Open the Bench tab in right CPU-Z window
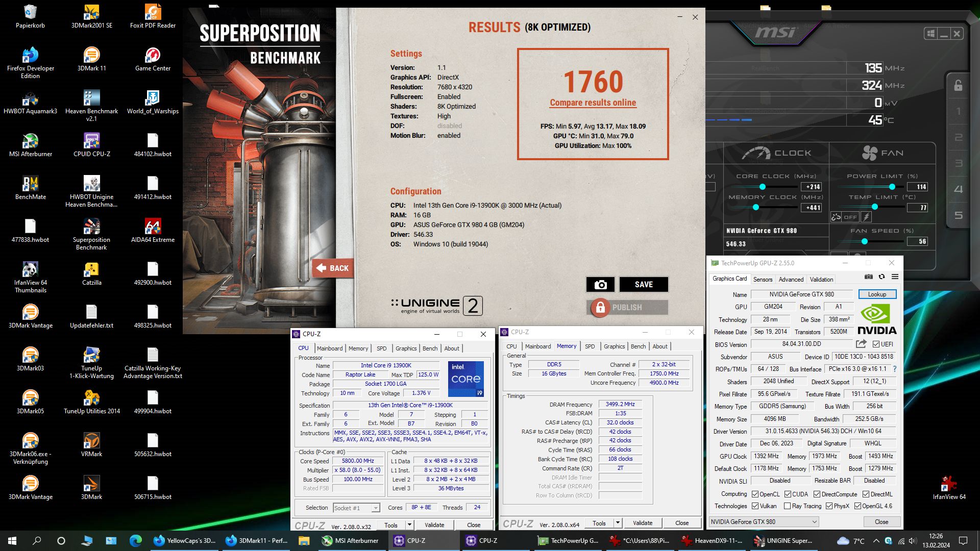Viewport: 980px width, 551px height. pos(638,346)
